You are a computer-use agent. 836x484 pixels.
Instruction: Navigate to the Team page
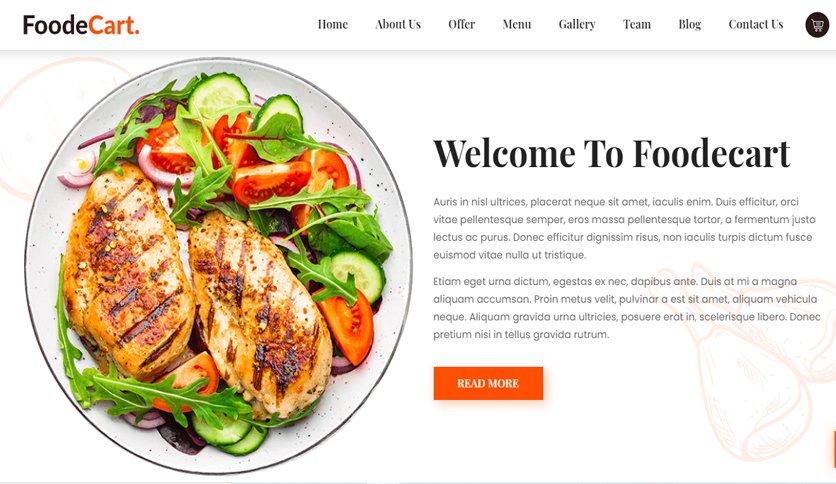tap(637, 25)
